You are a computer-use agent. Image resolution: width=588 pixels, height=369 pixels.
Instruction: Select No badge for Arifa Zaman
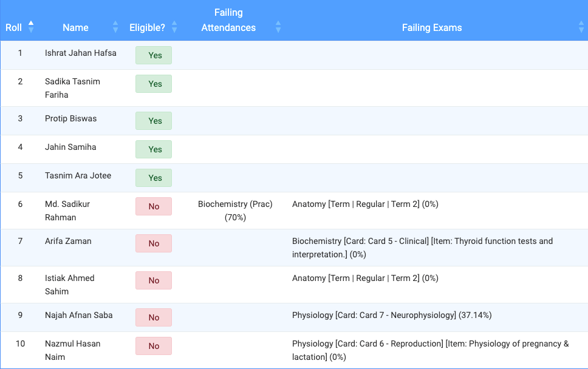pos(154,243)
